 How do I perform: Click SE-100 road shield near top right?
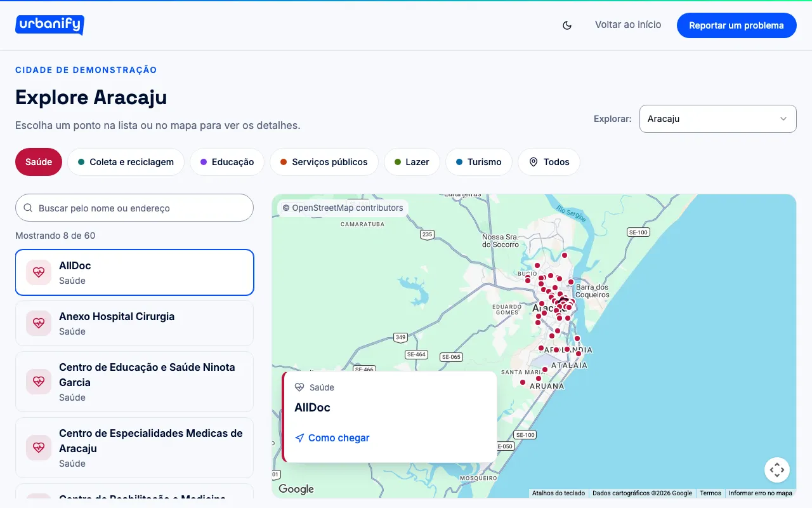pos(638,232)
